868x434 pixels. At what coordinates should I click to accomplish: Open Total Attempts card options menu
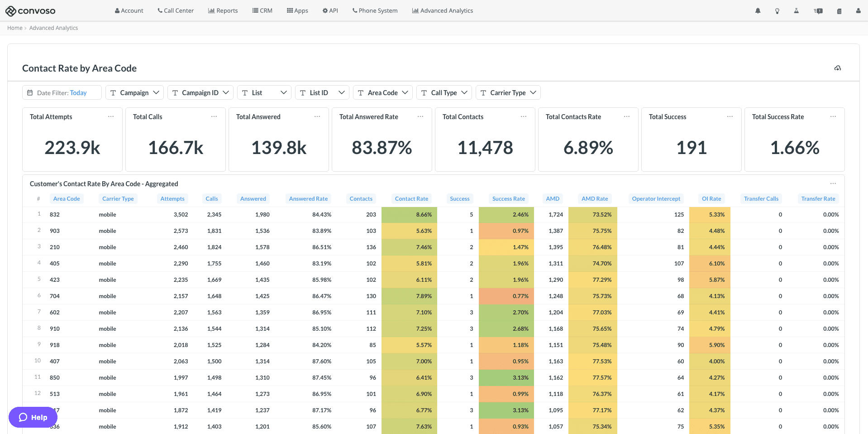click(111, 117)
